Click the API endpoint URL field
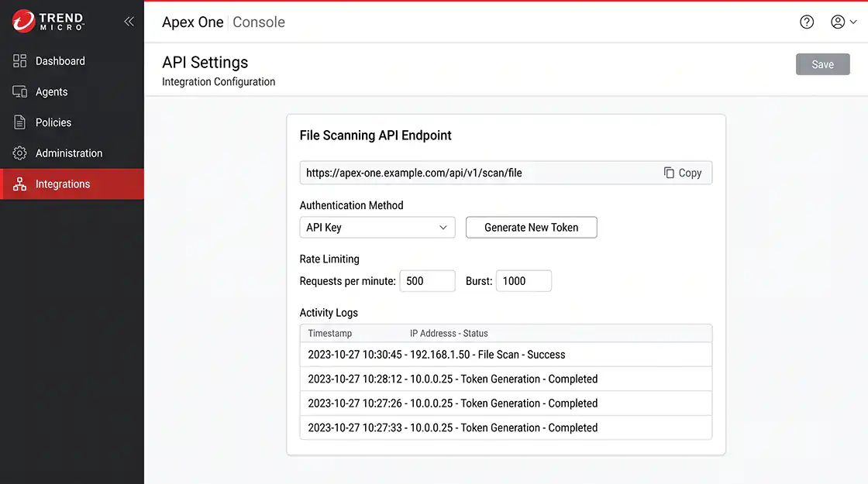Screen dimensions: 868x484 click(506, 173)
